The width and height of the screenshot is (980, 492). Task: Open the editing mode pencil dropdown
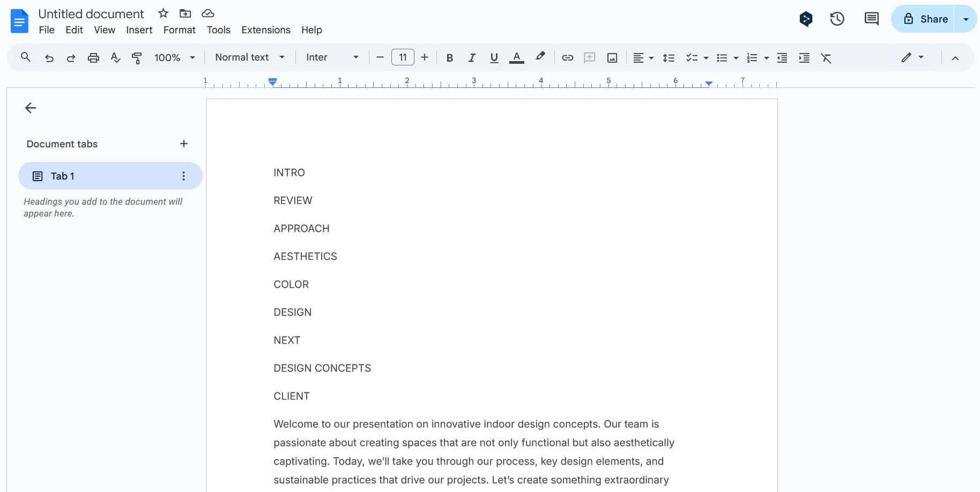point(912,57)
